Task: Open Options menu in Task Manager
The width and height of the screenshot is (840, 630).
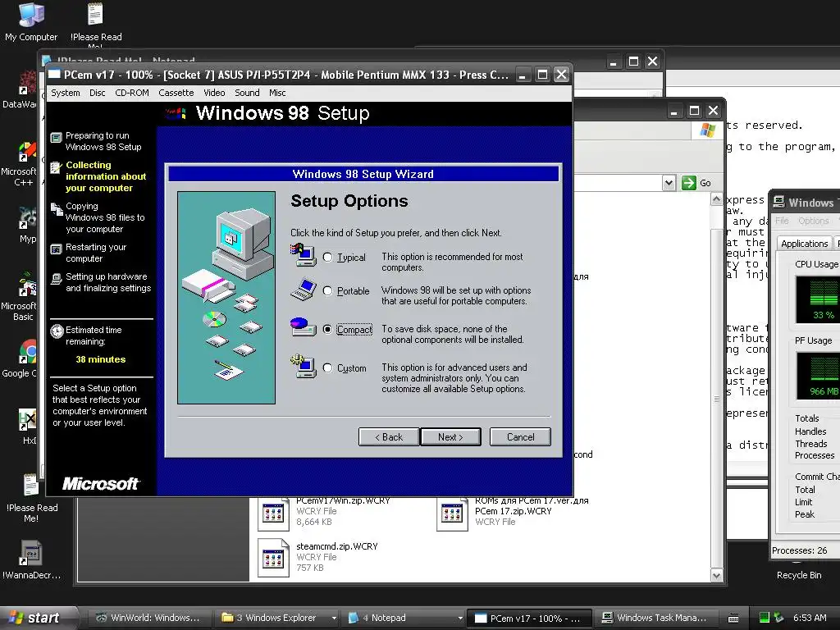Action: pyautogui.click(x=813, y=221)
